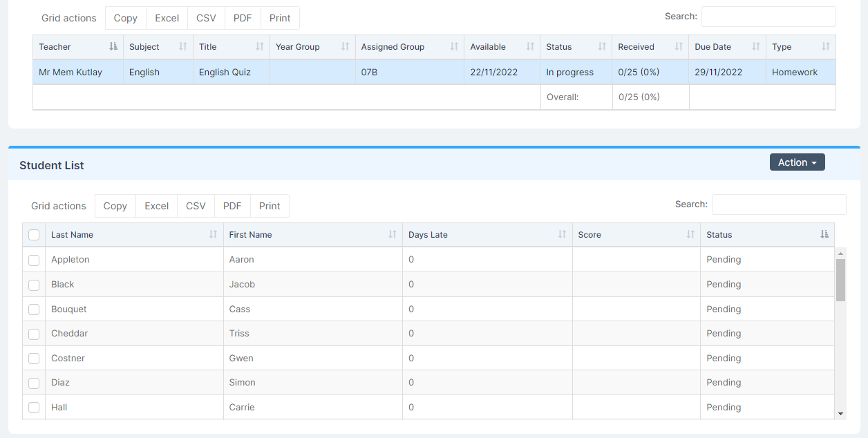868x438 pixels.
Task: Click sort arrows on Days Late column
Action: click(x=562, y=235)
